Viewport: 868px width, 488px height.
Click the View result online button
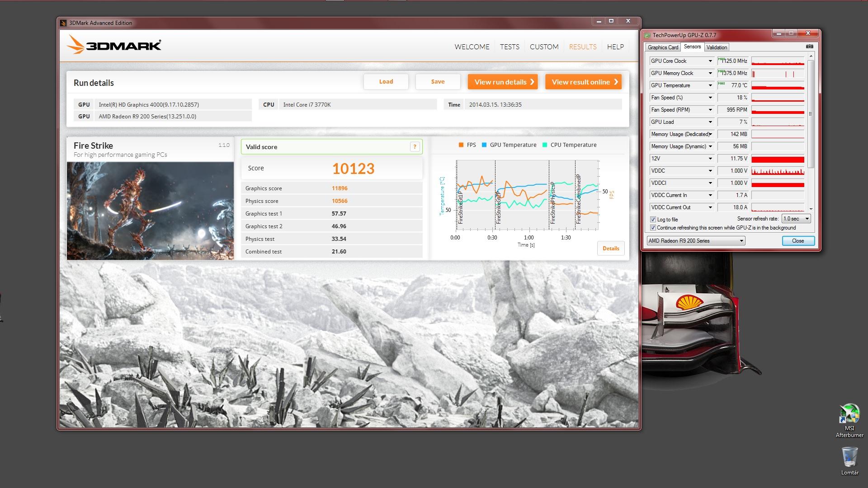[583, 82]
